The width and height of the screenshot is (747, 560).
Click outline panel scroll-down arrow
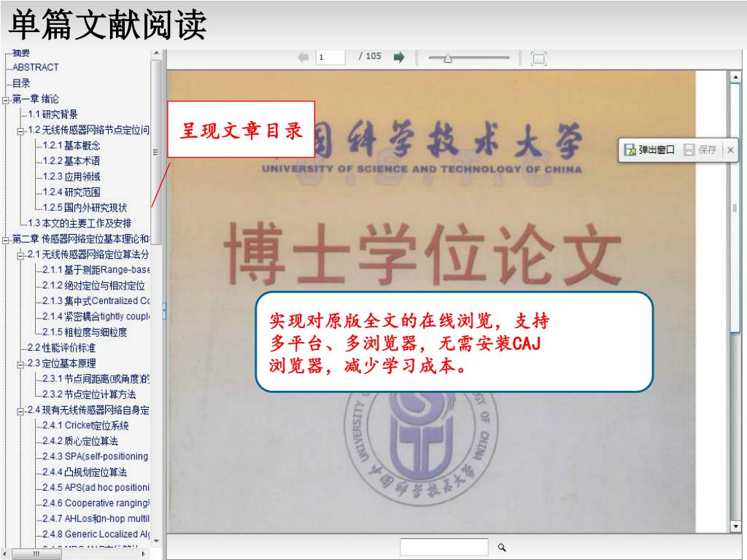[x=156, y=542]
